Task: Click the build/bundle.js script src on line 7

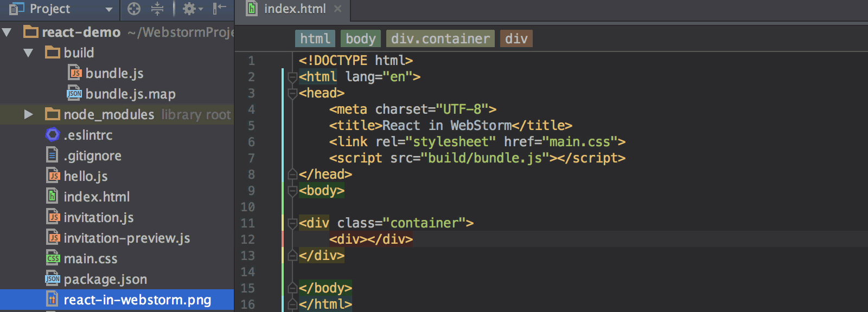Action: coord(485,158)
